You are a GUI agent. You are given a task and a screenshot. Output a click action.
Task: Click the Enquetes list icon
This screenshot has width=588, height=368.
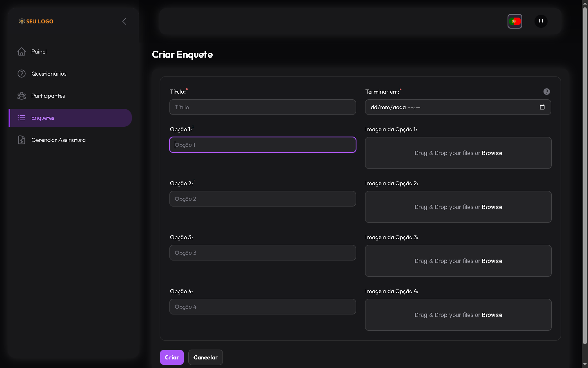tap(22, 118)
